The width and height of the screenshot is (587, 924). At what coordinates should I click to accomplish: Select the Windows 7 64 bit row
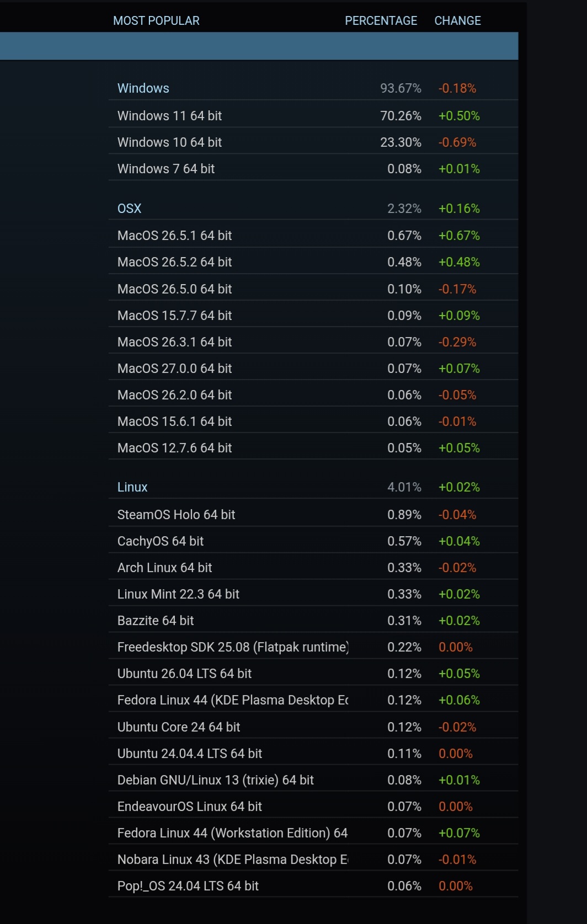(313, 169)
